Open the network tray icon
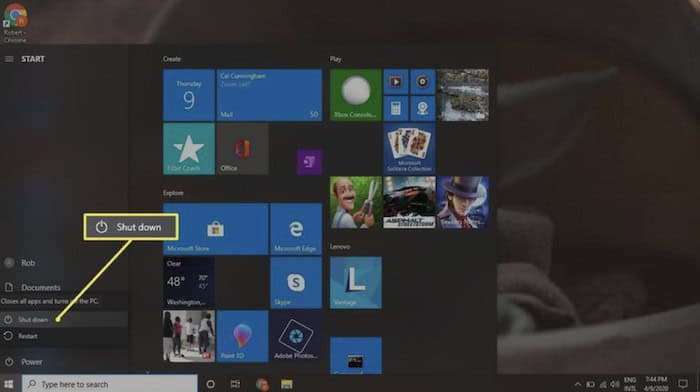The height and width of the screenshot is (392, 700). pos(603,384)
